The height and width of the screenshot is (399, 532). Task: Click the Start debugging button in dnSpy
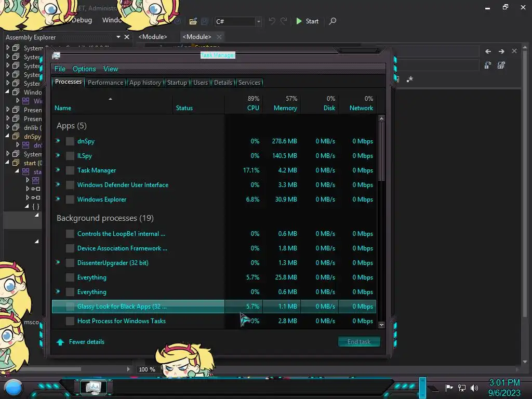coord(308,21)
